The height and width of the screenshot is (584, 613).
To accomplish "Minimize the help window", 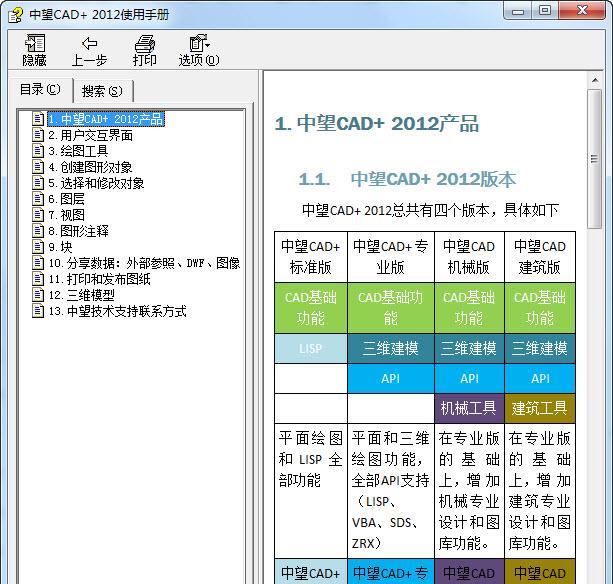I will [518, 11].
